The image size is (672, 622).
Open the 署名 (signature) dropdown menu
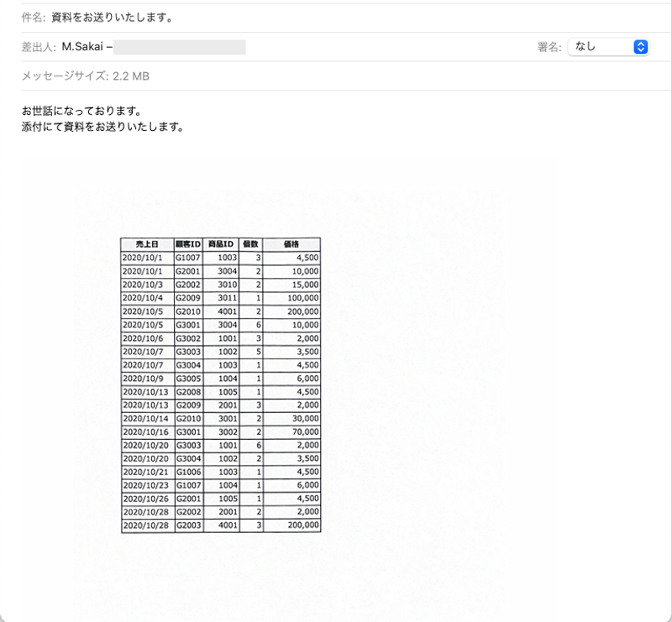pos(606,47)
